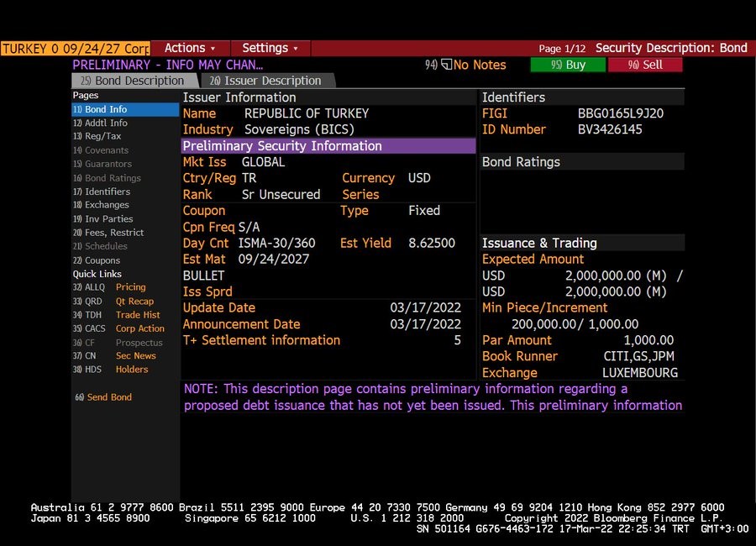Click the TURKEY 0 09/24/27 Corp security field
756x546 pixels.
coord(76,49)
